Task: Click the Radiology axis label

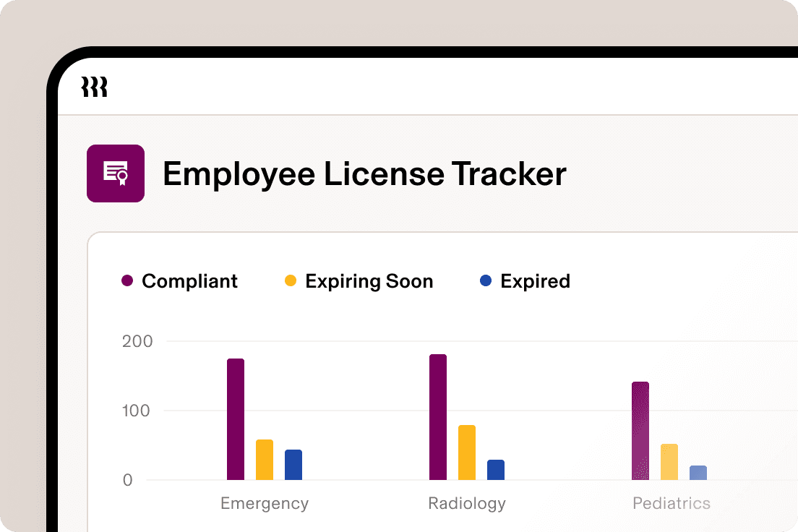Action: tap(467, 504)
